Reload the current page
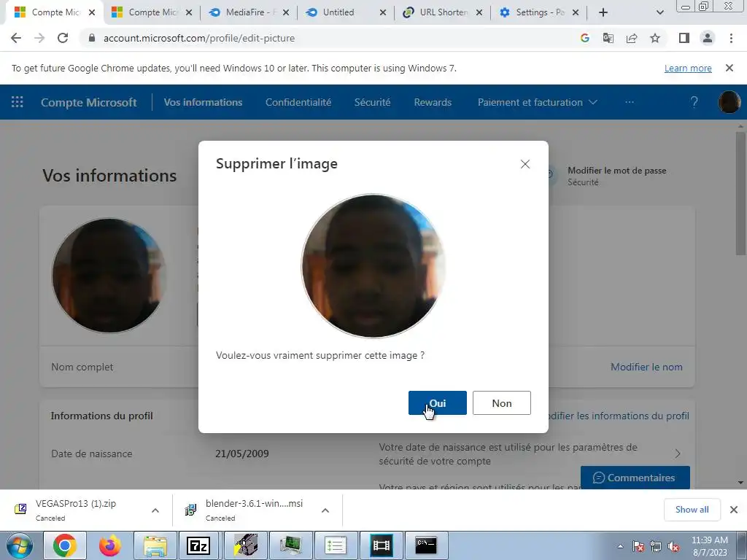 (63, 38)
